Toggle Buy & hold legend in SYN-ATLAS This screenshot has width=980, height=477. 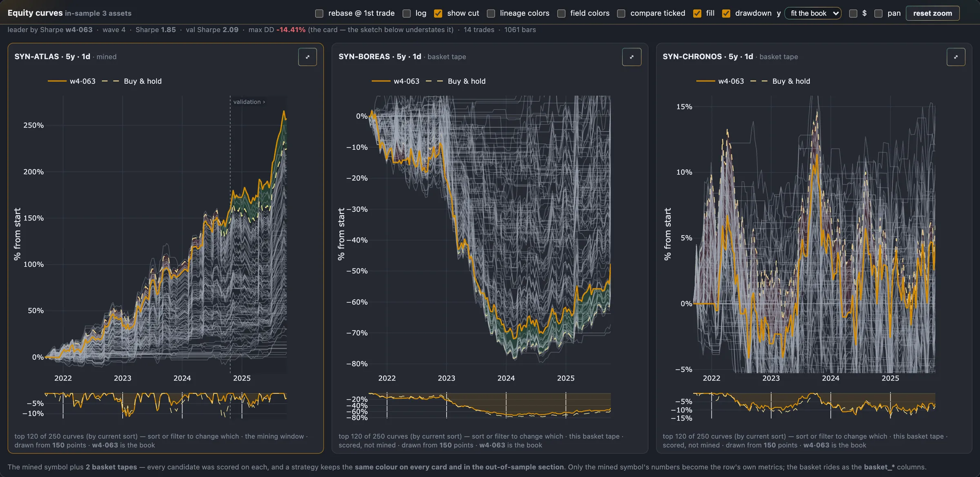[131, 81]
